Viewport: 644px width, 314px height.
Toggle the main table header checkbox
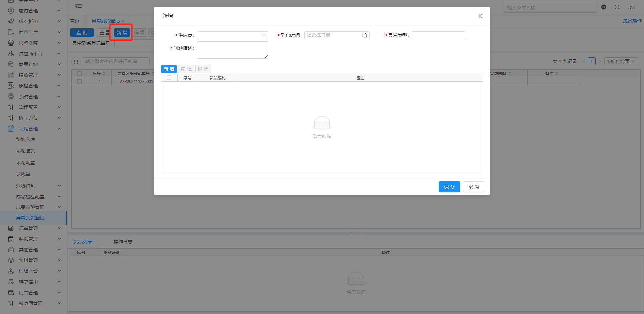79,73
